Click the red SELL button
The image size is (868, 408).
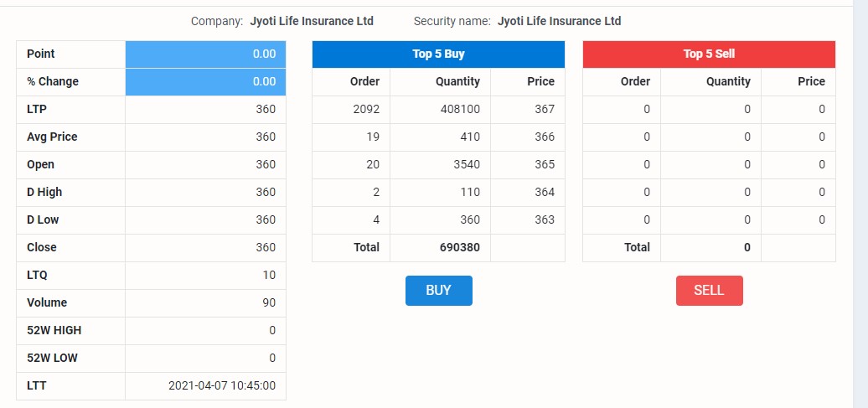[x=709, y=291]
